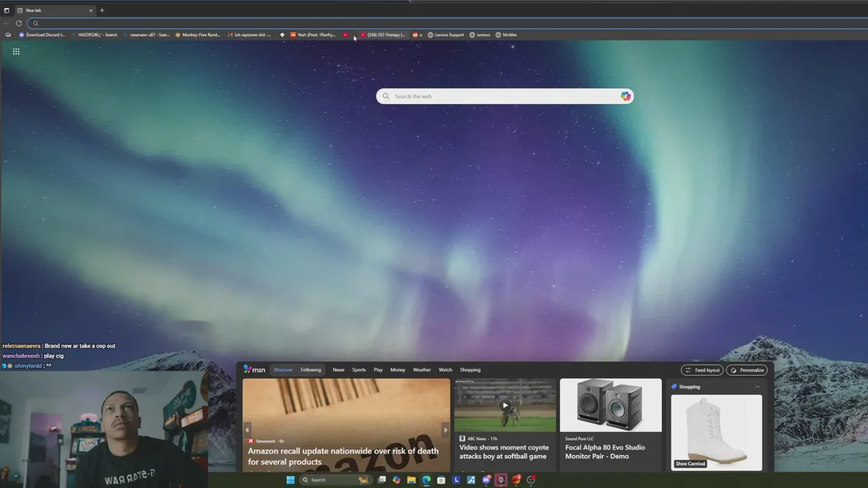Open the highlighted pink taskbar app

pos(501,480)
